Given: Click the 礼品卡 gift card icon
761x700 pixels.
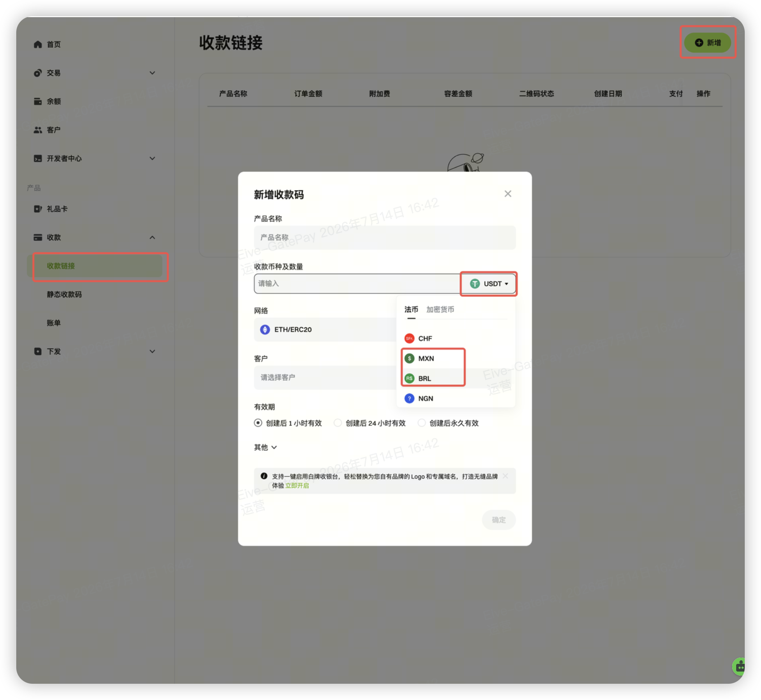Looking at the screenshot, I should (38, 209).
